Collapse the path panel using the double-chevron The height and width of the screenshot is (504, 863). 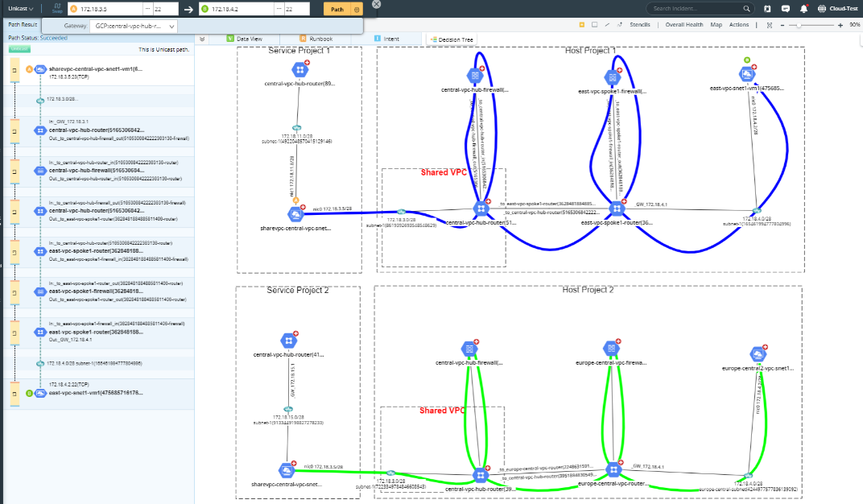coord(200,38)
